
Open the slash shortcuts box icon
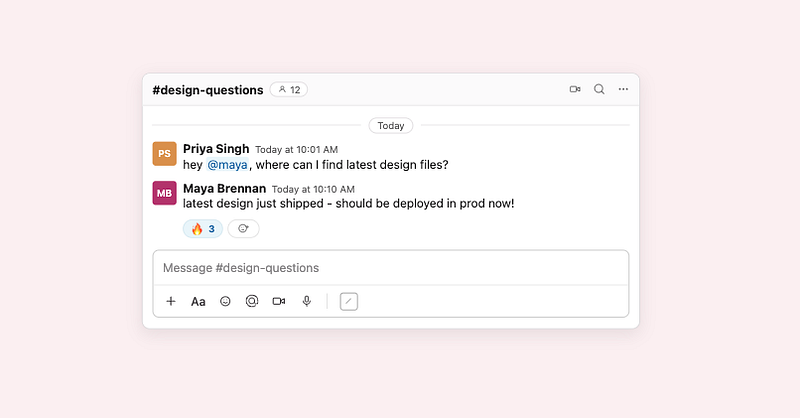349,301
